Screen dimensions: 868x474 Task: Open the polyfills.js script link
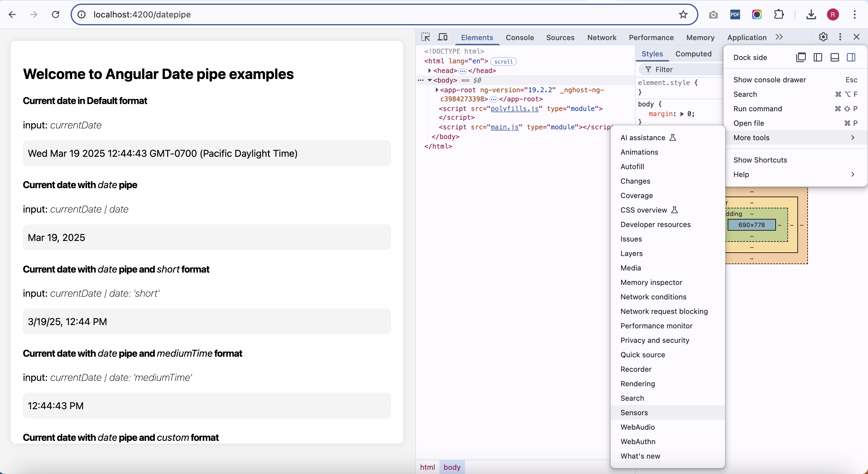[x=515, y=109]
